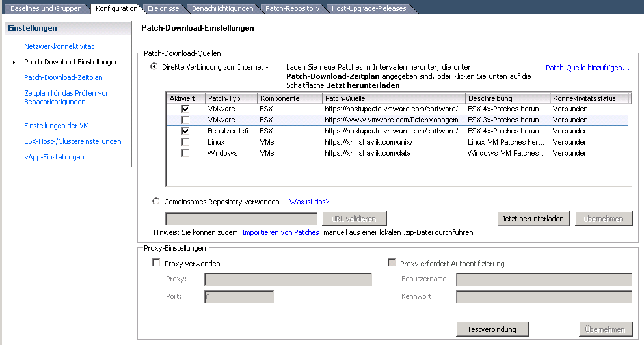Tick the Proxy verwenden checkbox
The image size is (644, 345).
pos(156,263)
